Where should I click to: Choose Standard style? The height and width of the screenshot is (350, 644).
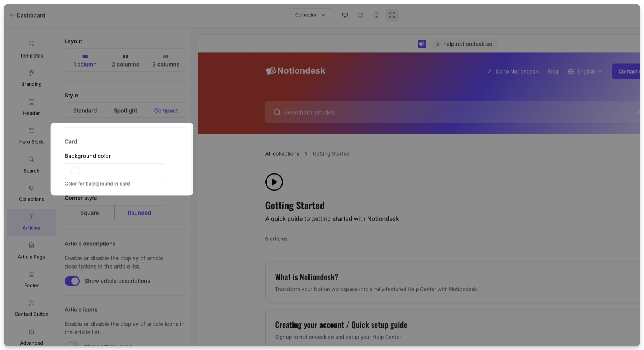[85, 110]
